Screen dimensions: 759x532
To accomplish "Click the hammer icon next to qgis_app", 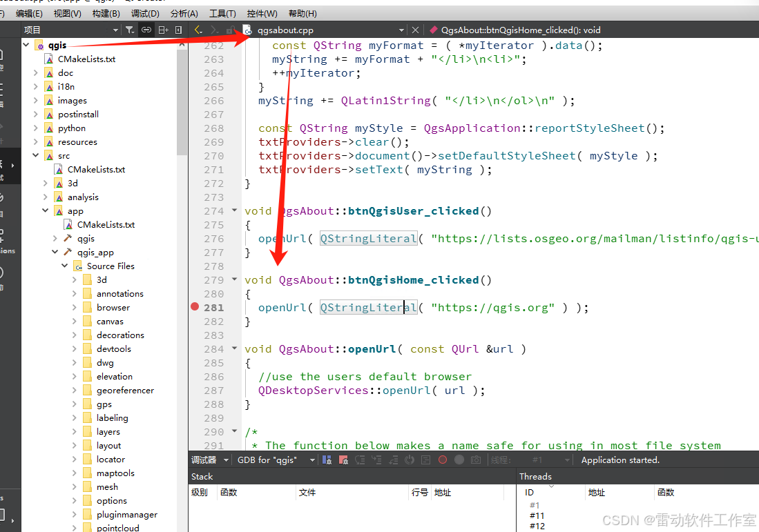I will point(68,252).
